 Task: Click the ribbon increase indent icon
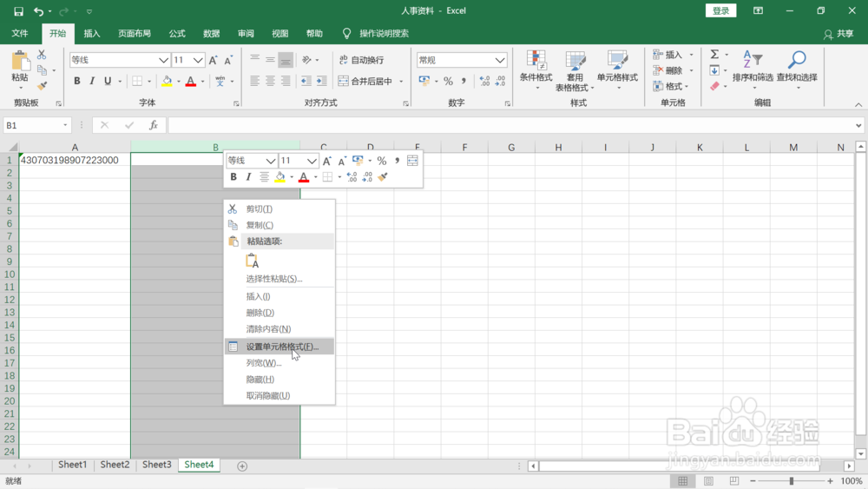tap(321, 82)
